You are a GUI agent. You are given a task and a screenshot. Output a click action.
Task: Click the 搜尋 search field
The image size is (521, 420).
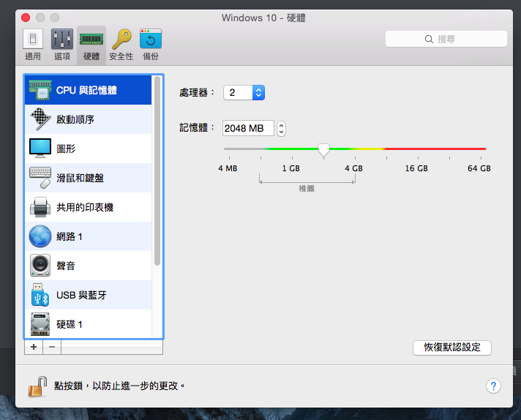446,40
